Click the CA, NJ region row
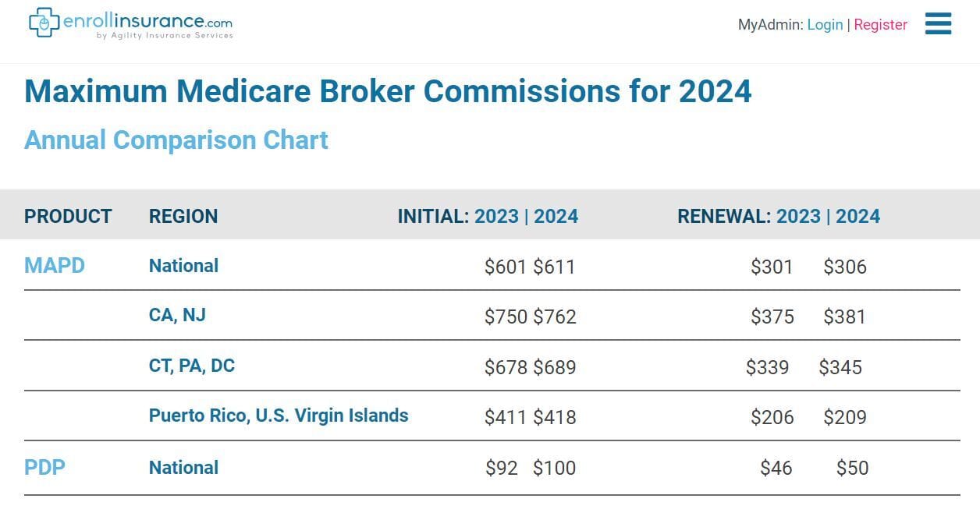 click(x=492, y=316)
